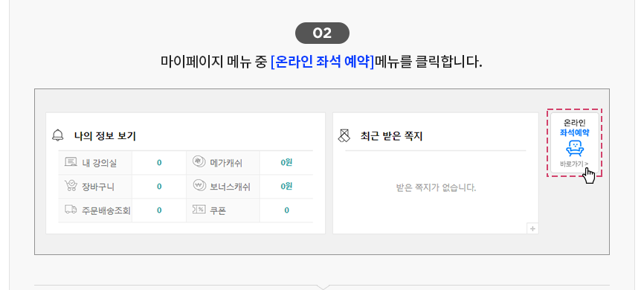Viewport: 644px width, 290px height.
Task: Click the 보너스캐쉬 0원 balance
Action: [x=286, y=186]
